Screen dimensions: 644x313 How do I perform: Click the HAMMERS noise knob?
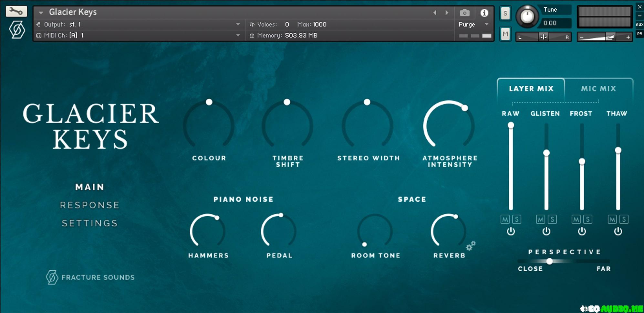pos(208,231)
